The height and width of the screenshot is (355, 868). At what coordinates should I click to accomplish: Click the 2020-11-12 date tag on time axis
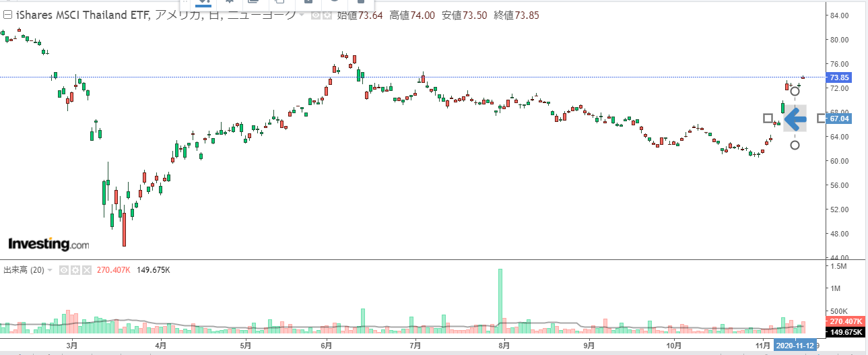tap(795, 345)
